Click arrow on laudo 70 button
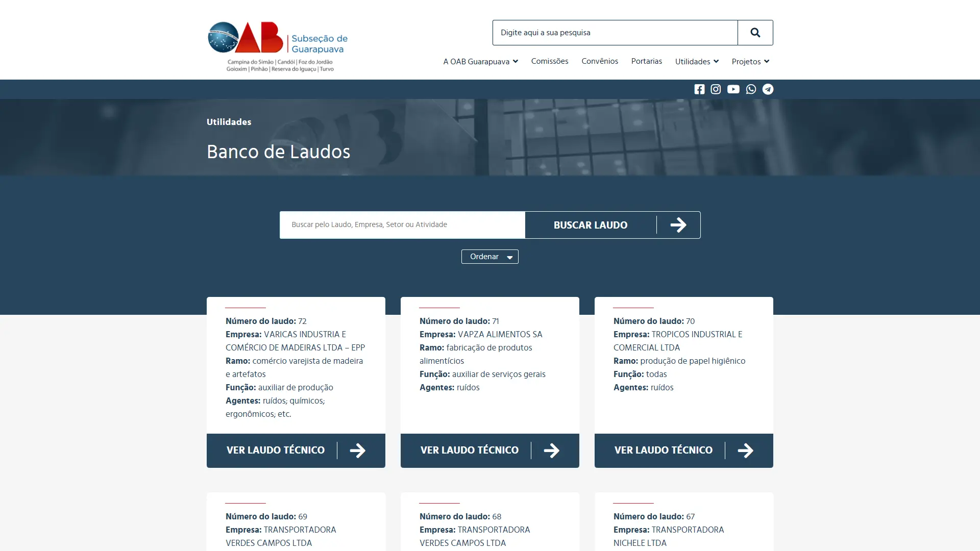980x551 pixels. pos(746,450)
